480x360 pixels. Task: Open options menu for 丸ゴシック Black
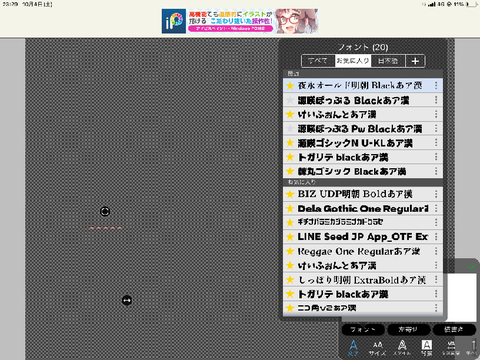click(x=436, y=171)
